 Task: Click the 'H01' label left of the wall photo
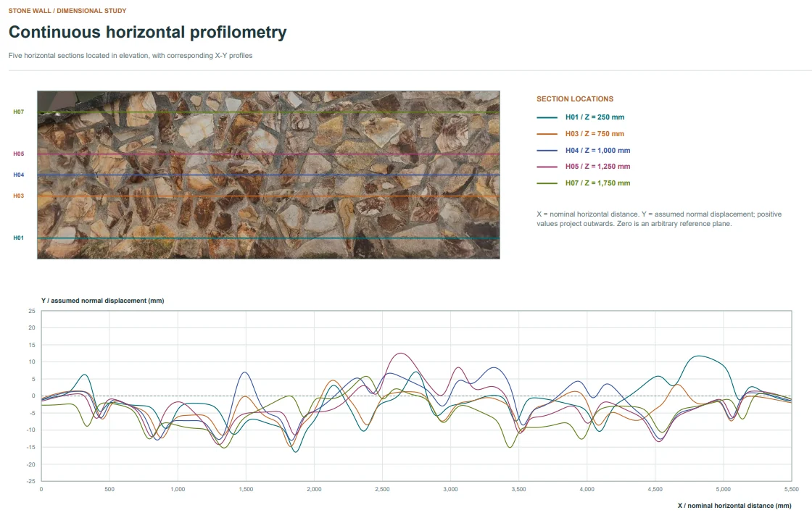click(x=19, y=238)
